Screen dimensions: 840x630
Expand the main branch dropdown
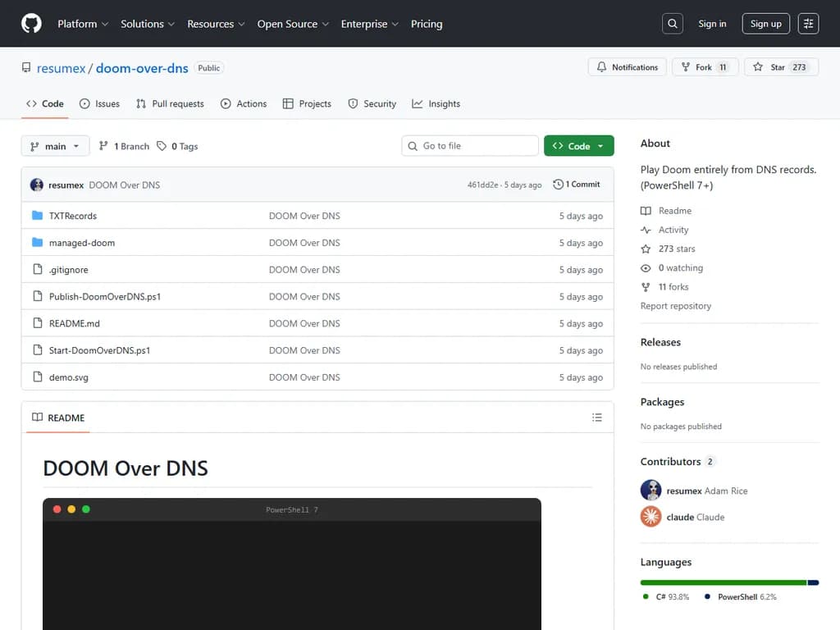pyautogui.click(x=55, y=146)
